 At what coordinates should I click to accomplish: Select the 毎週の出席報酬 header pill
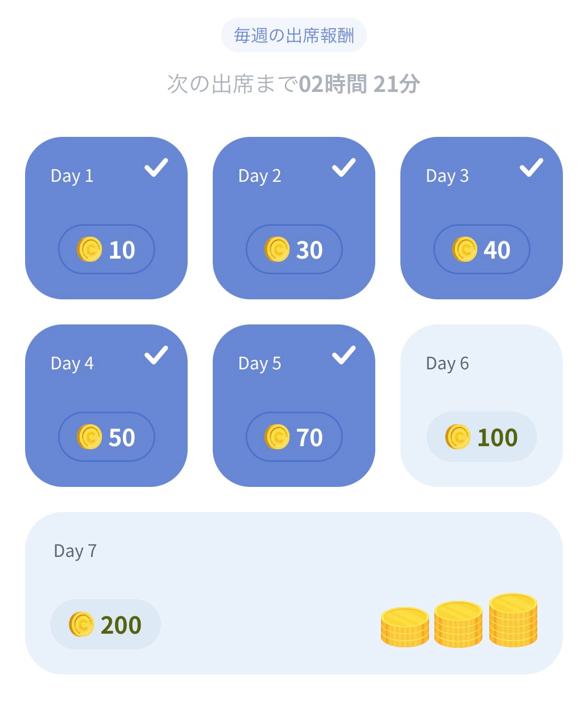pos(294,36)
